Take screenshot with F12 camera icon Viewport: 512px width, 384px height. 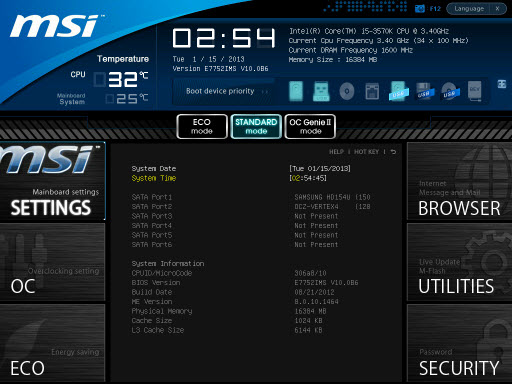point(420,9)
